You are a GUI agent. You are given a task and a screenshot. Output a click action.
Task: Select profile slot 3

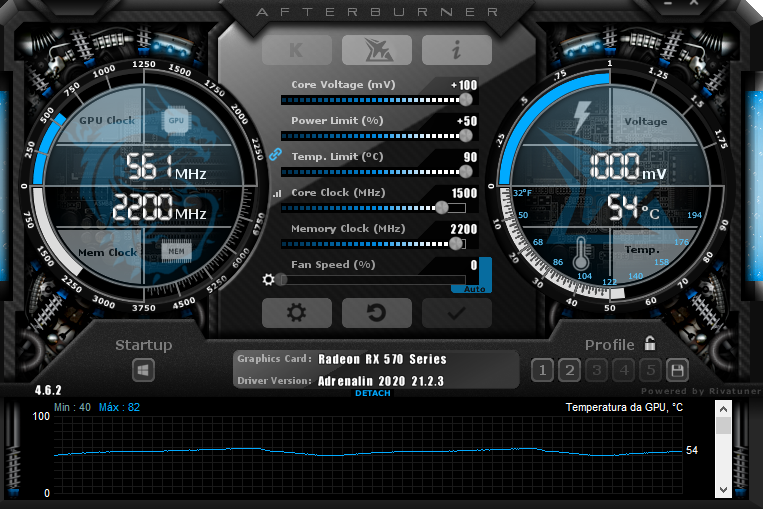597,371
